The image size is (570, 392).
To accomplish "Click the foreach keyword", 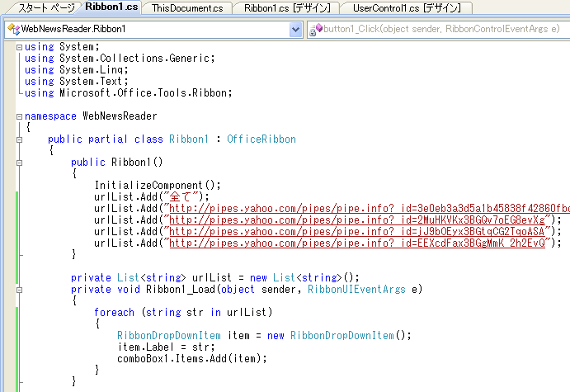I will (x=114, y=313).
